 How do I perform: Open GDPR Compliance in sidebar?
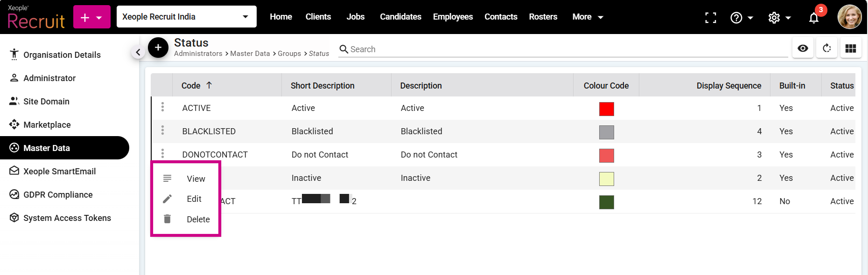[x=58, y=195]
